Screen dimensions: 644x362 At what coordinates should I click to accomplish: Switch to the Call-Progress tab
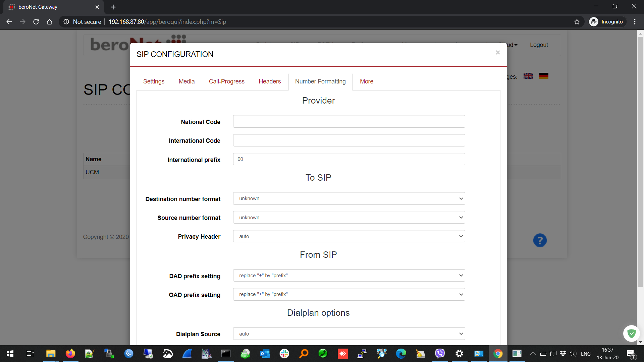coord(226,81)
